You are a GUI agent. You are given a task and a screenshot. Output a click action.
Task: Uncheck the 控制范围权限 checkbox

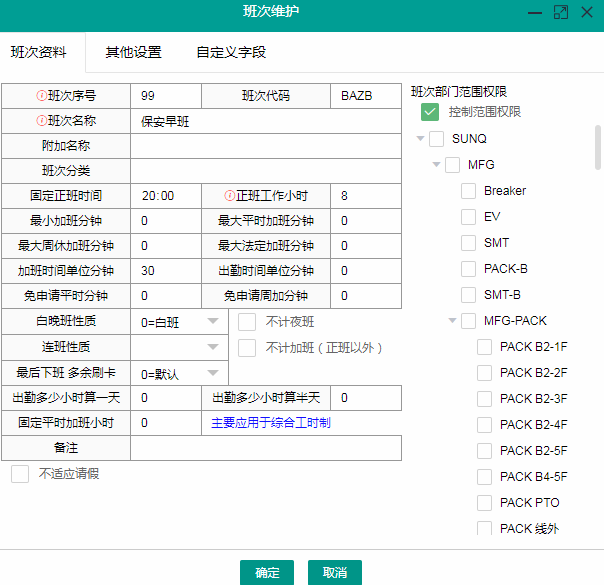tap(430, 112)
